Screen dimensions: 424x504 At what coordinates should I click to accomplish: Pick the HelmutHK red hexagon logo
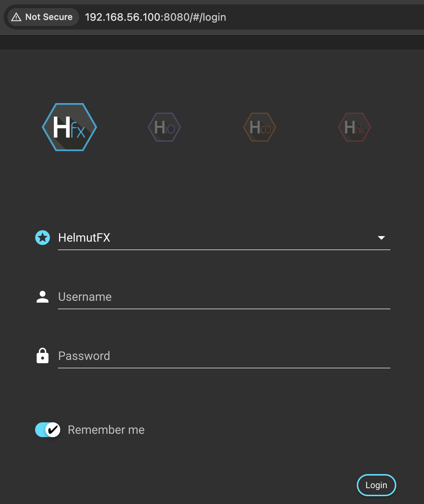tap(355, 127)
